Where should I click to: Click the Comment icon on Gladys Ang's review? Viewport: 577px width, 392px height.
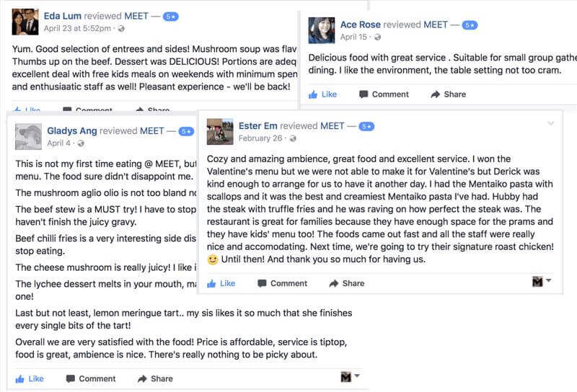point(71,378)
